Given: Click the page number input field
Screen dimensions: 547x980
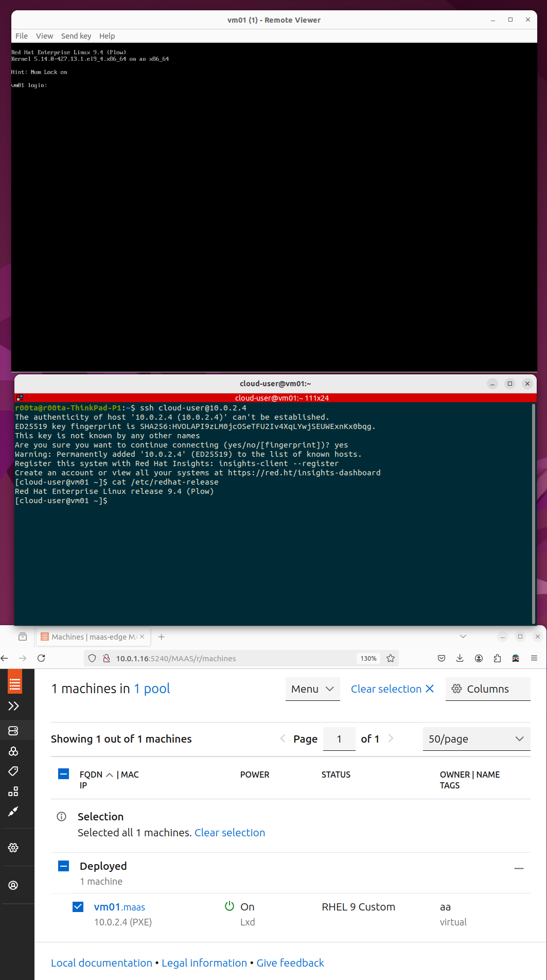Looking at the screenshot, I should coord(339,739).
